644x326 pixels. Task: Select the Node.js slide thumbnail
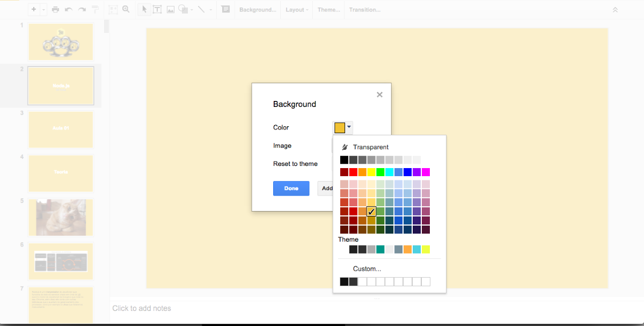point(61,86)
